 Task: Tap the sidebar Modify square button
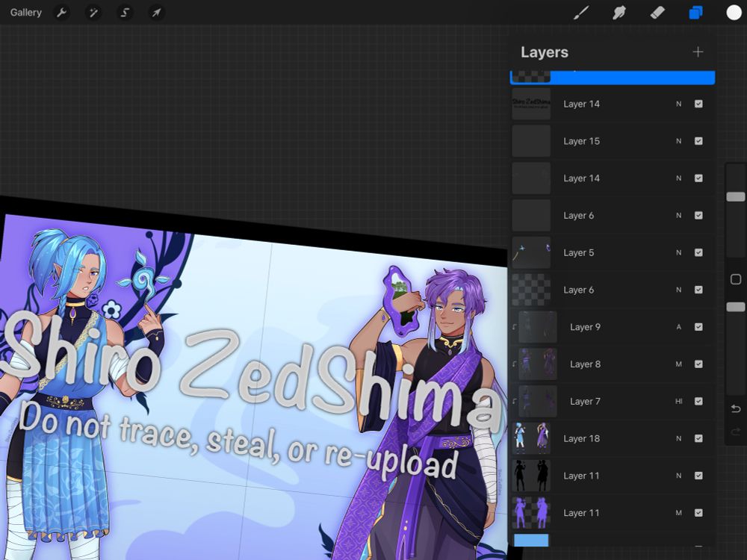(x=736, y=279)
